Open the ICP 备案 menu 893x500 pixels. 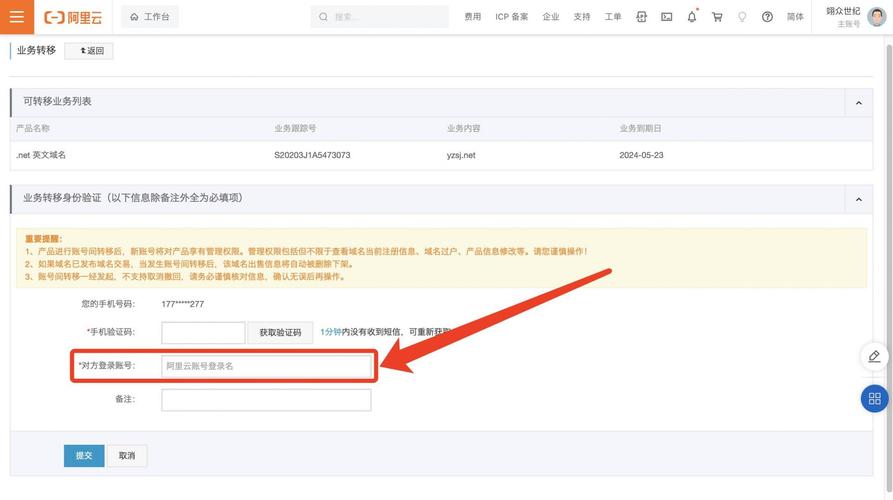512,17
